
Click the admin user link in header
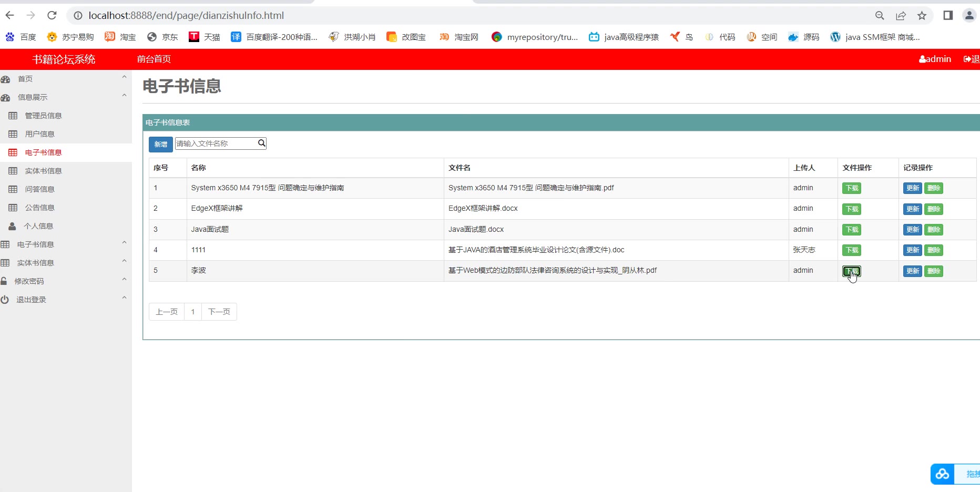point(935,59)
